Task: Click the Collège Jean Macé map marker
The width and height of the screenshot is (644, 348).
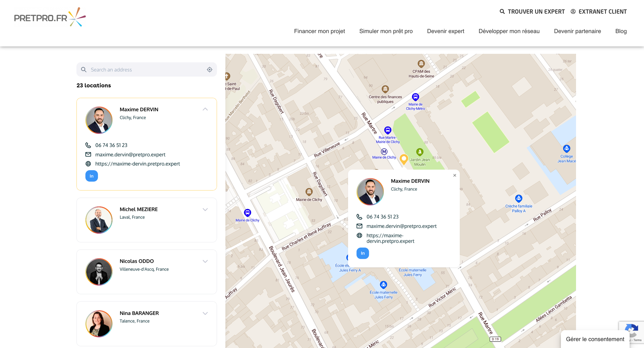Action: (x=566, y=149)
